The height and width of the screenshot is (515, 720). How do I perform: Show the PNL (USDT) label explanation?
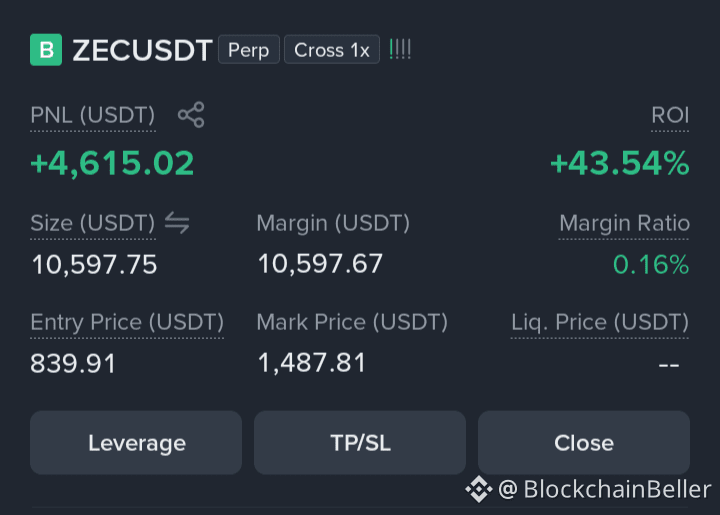pyautogui.click(x=93, y=115)
